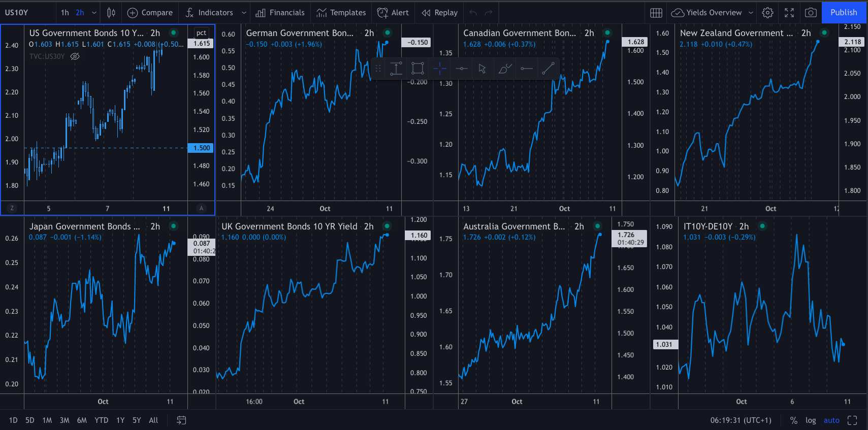Click Japan Government Bonds chart title

coord(85,226)
